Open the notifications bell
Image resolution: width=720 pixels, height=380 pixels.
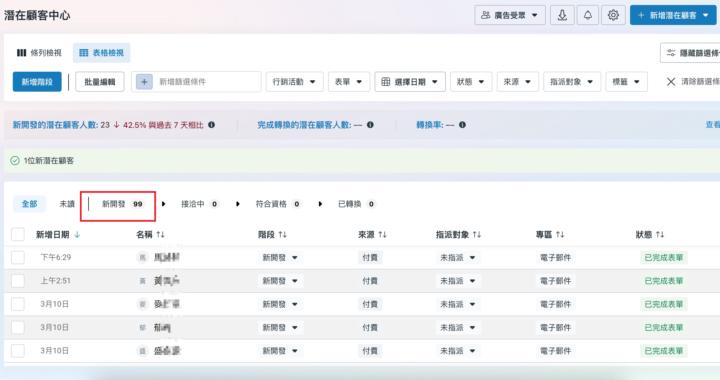pos(588,15)
